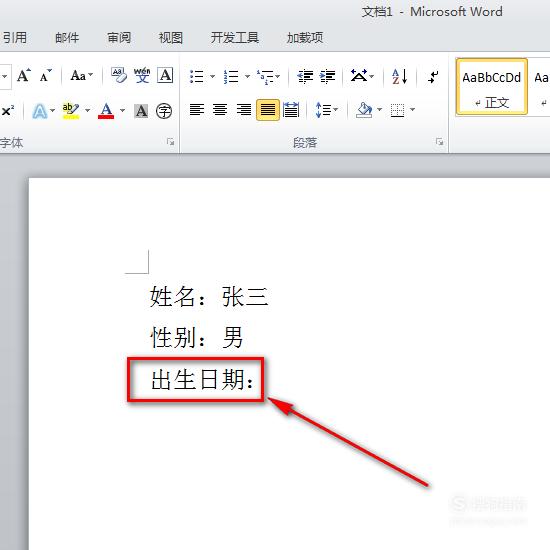Click the Shrink Font button
This screenshot has width=550, height=550.
(46, 76)
